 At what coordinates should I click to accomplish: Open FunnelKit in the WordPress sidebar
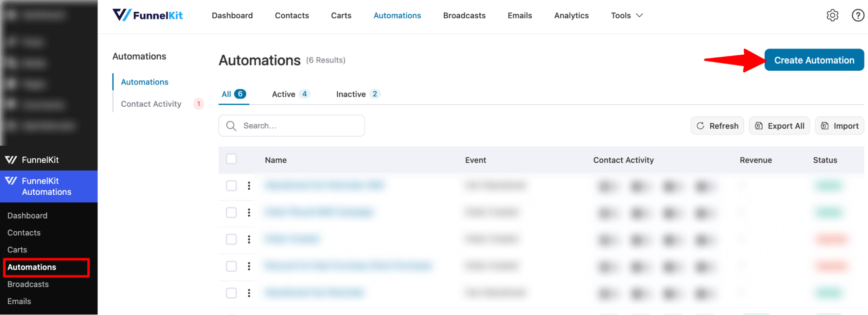tap(49, 160)
